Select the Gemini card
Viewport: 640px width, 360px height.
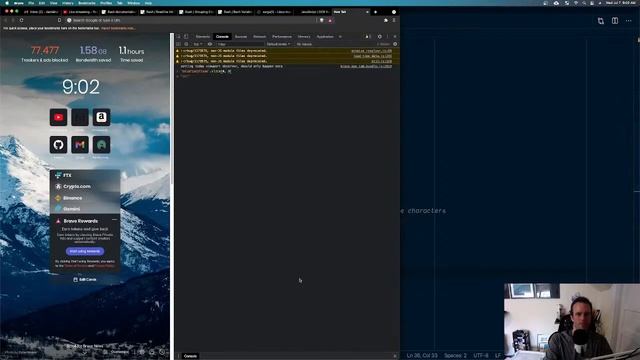click(85, 209)
